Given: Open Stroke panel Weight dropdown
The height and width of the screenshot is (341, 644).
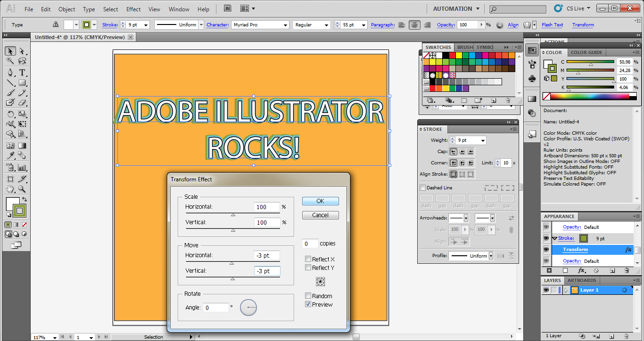Looking at the screenshot, I should 483,140.
